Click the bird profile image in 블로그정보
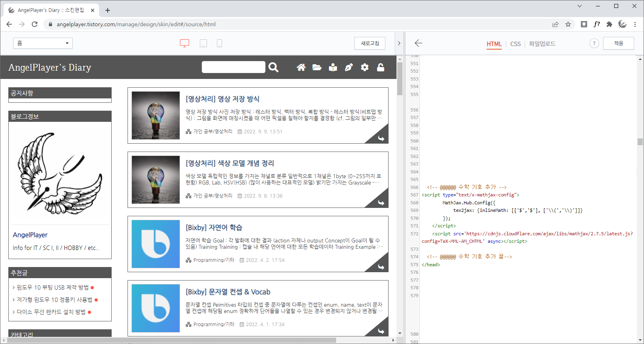This screenshot has width=644, height=344. click(60, 173)
